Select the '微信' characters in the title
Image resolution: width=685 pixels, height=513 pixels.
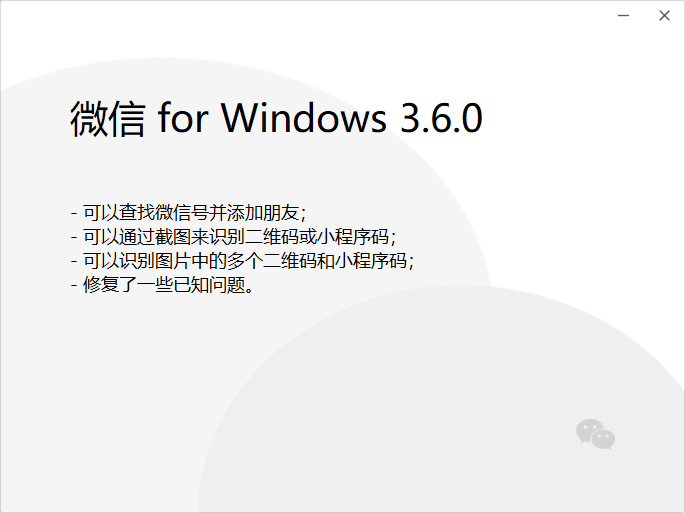pyautogui.click(x=107, y=119)
